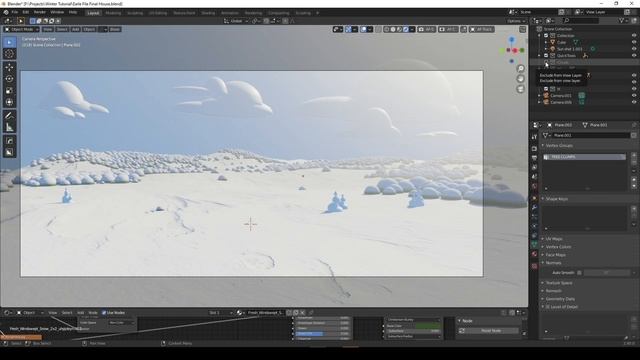
Task: Select Sun.shel 1.003 in the outliner
Action: [570, 49]
